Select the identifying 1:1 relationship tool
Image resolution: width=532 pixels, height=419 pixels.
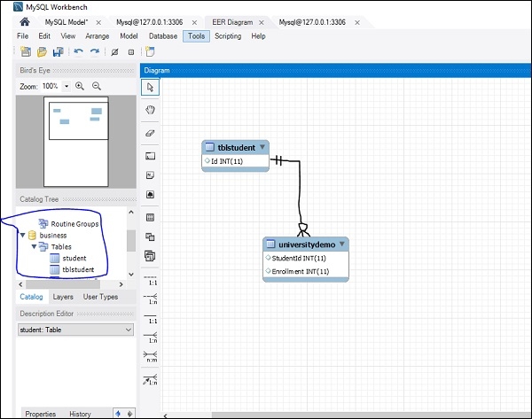[x=150, y=319]
